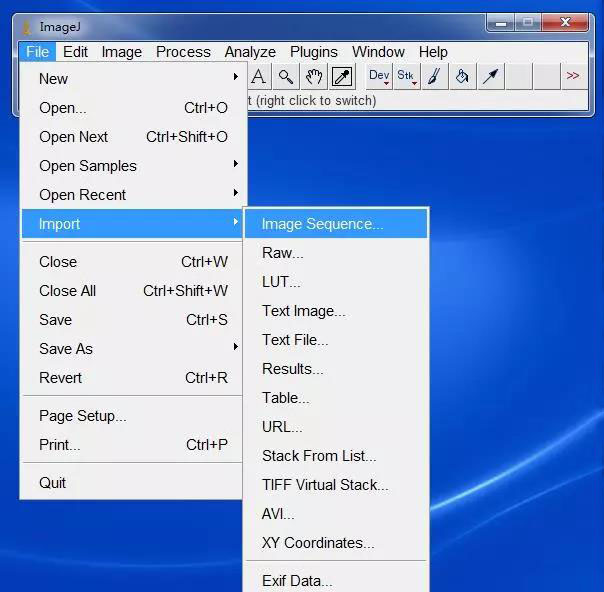The width and height of the screenshot is (604, 592).
Task: Click TIFF Virtual Stack... import option
Action: (x=325, y=485)
